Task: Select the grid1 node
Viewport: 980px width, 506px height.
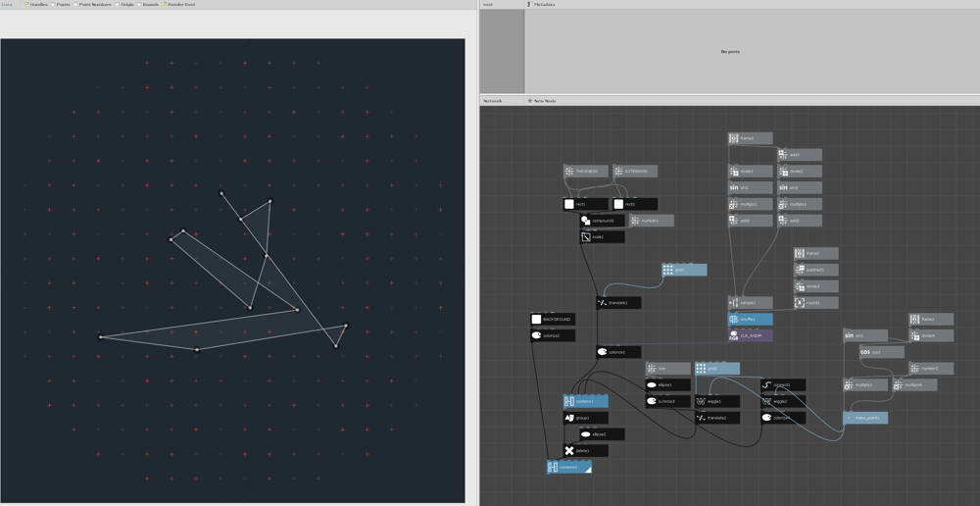Action: pos(684,270)
